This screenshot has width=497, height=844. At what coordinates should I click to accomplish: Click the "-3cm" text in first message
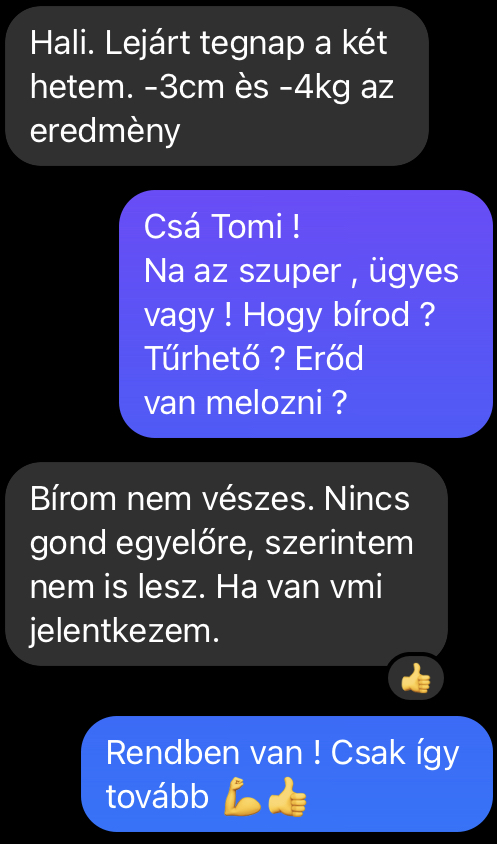(x=182, y=87)
